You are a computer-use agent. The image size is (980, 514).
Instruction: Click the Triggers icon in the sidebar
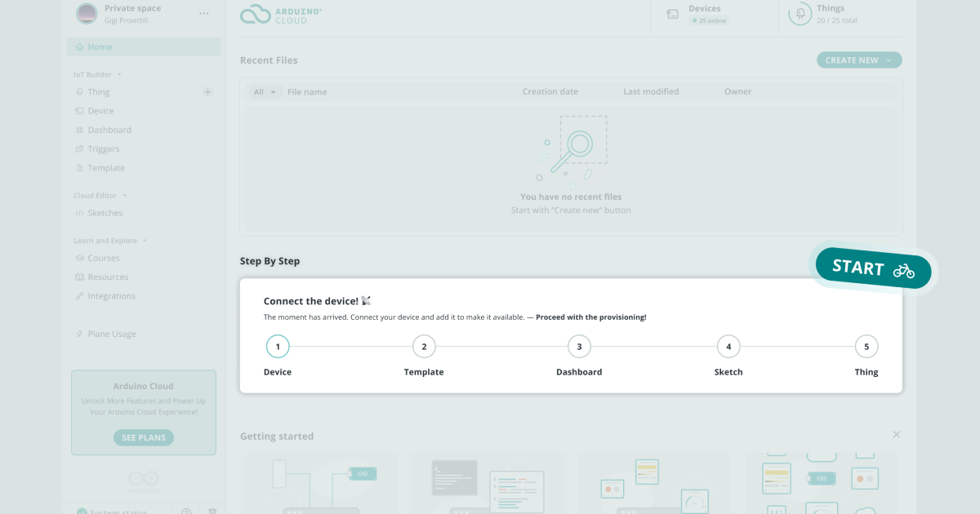pos(79,149)
